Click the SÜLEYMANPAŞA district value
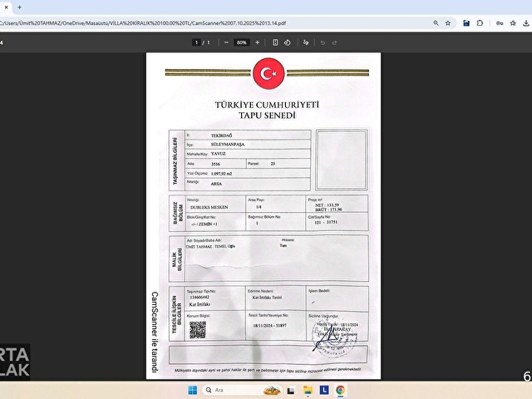Image resolution: width=532 pixels, height=399 pixels. (x=227, y=145)
